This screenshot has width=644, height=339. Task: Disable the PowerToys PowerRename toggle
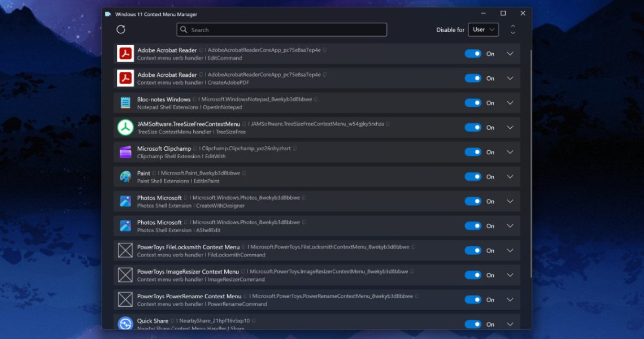pyautogui.click(x=473, y=299)
